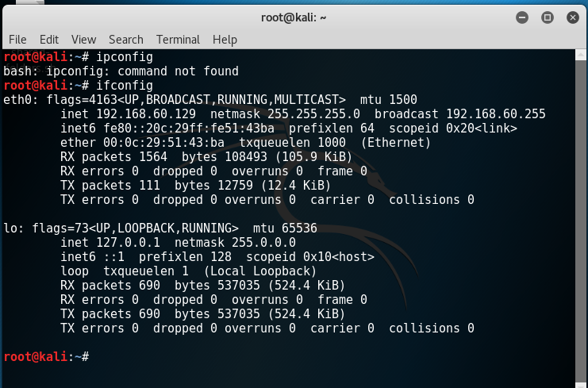Image resolution: width=588 pixels, height=388 pixels.
Task: Click the broadcast address 192.168.60.255
Action: [495, 114]
